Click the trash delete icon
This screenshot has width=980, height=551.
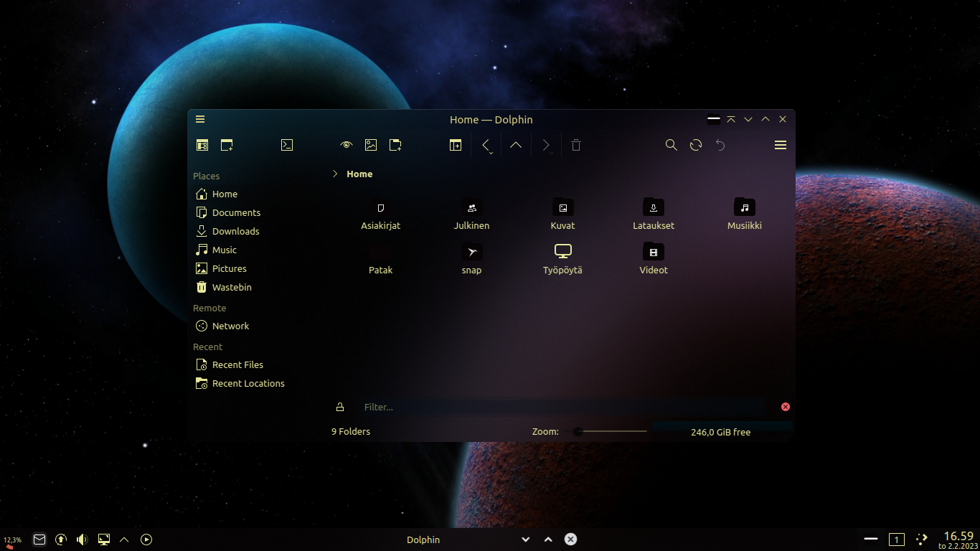click(x=575, y=145)
